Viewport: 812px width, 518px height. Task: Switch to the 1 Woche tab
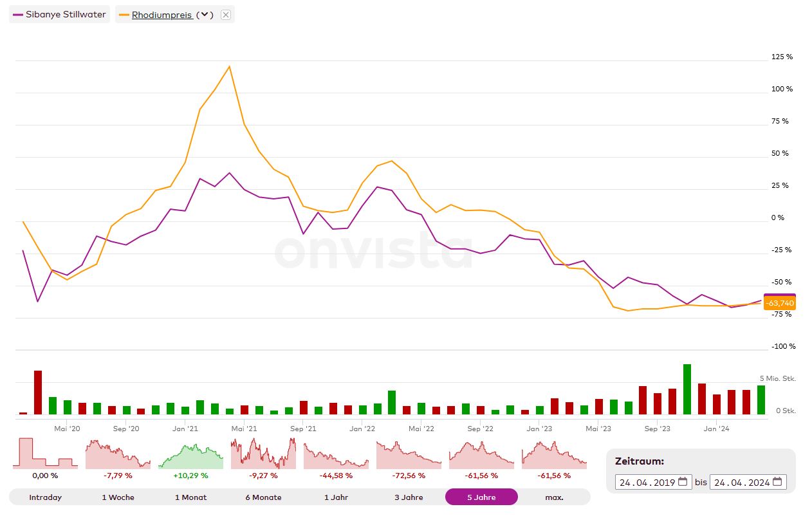[118, 497]
